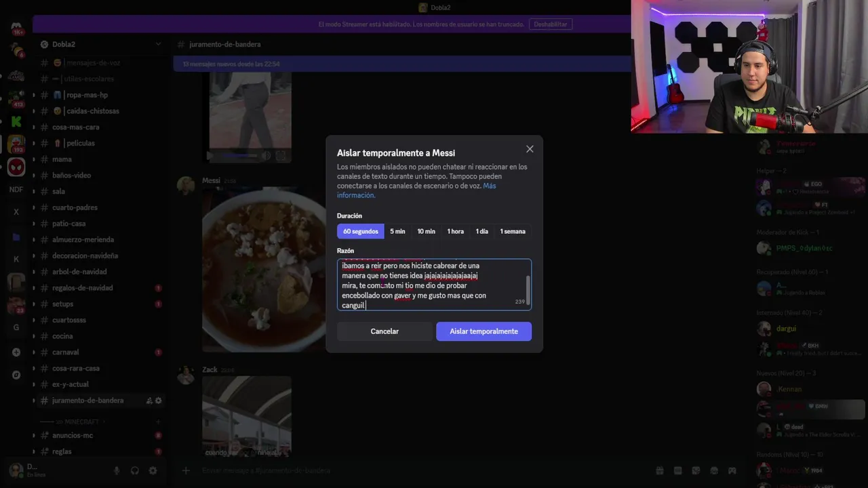The height and width of the screenshot is (488, 868).
Task: Add a server with plus icon
Action: pos(16,352)
